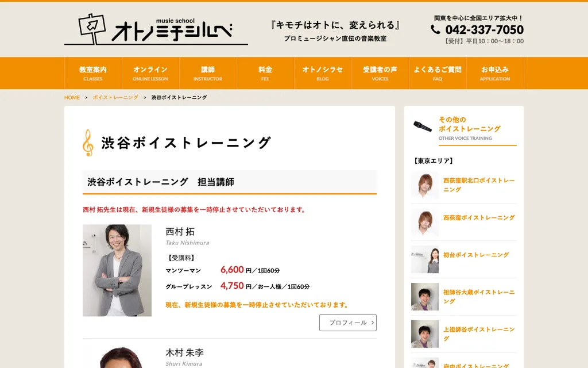Viewport: 588px width, 368px height.
Task: Click the red notice about 西村 拓先生 recruitment pause
Action: pos(195,209)
